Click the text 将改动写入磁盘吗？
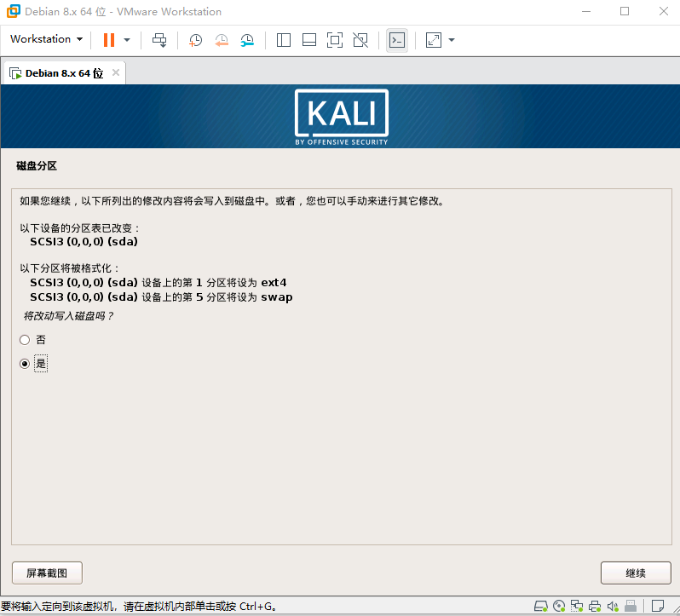The image size is (680, 616). click(68, 316)
